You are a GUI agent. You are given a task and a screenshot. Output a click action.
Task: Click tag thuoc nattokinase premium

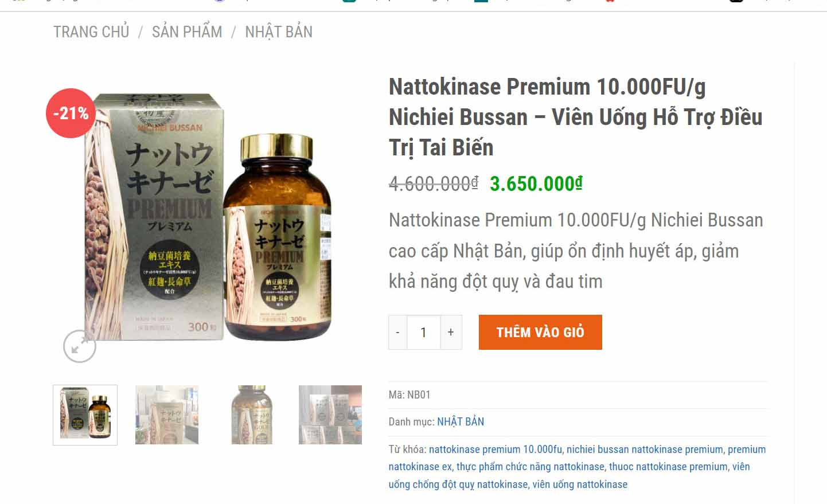pyautogui.click(x=668, y=467)
